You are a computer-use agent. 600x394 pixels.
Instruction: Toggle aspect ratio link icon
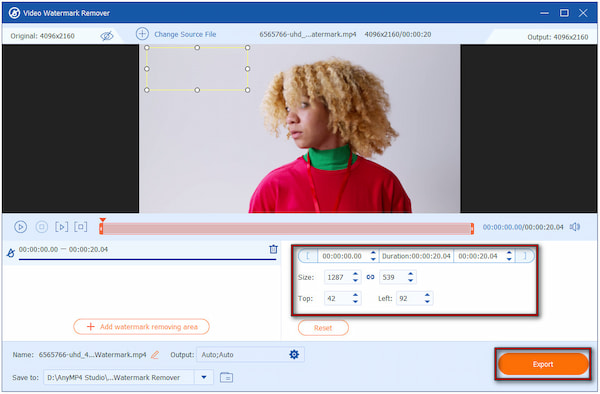(370, 277)
